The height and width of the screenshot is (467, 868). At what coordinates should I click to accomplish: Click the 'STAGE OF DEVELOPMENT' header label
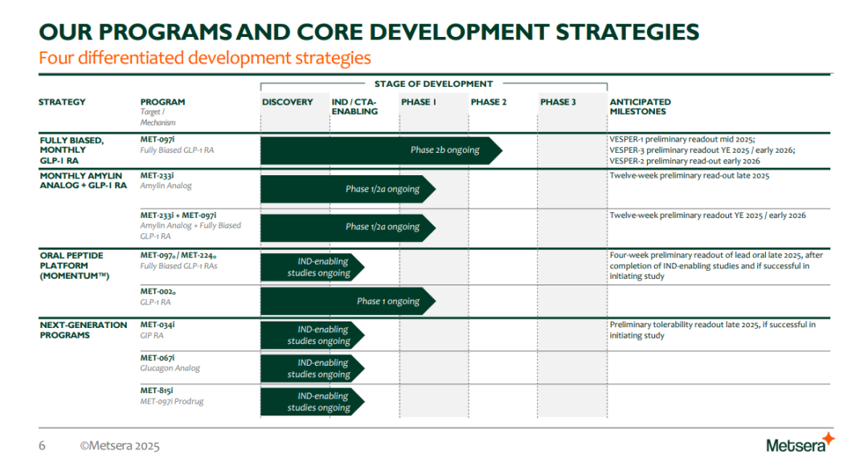(x=433, y=84)
